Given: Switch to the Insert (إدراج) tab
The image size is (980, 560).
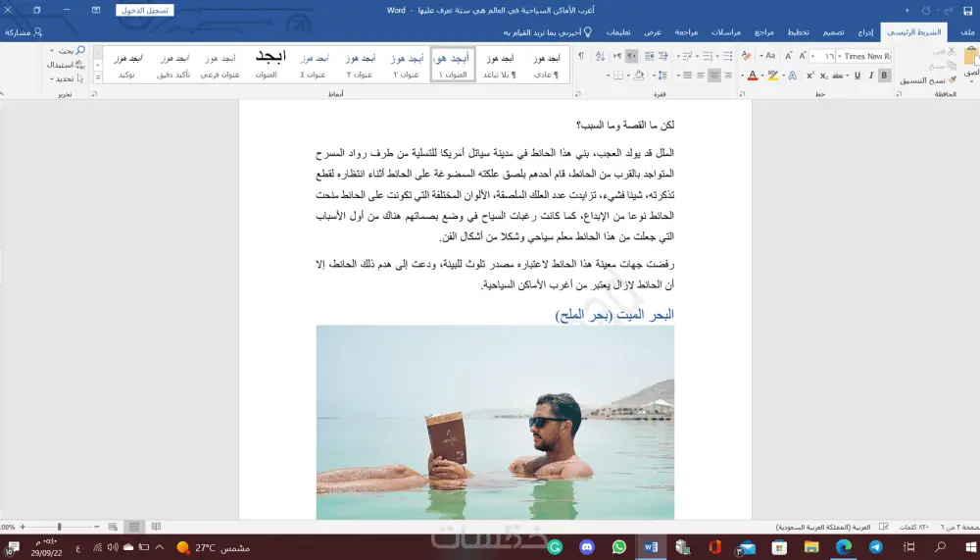Looking at the screenshot, I should pyautogui.click(x=865, y=32).
